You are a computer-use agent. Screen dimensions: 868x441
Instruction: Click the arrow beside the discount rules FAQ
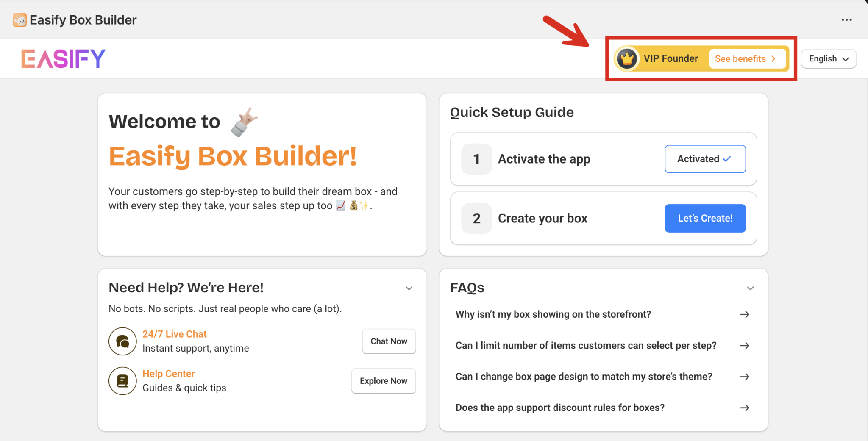pyautogui.click(x=745, y=408)
